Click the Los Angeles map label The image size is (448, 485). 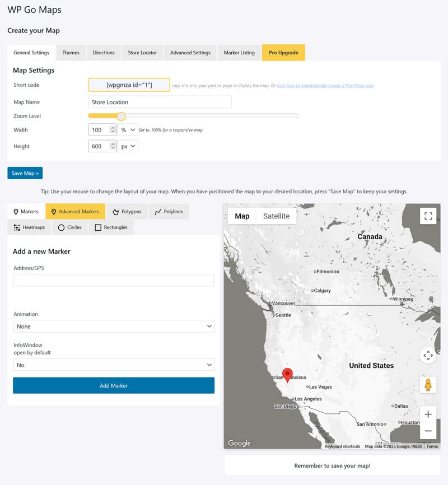tap(308, 399)
